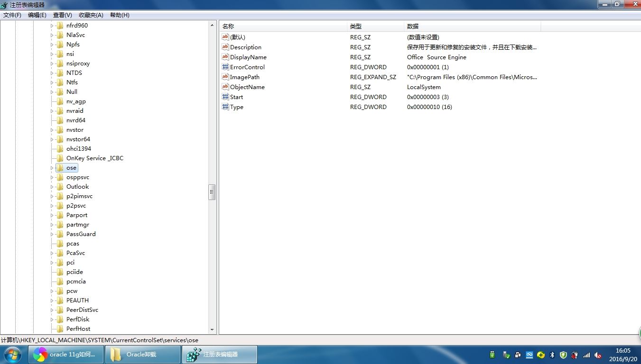Click the Bluetooth tray icon
The image size is (641, 364).
(552, 355)
